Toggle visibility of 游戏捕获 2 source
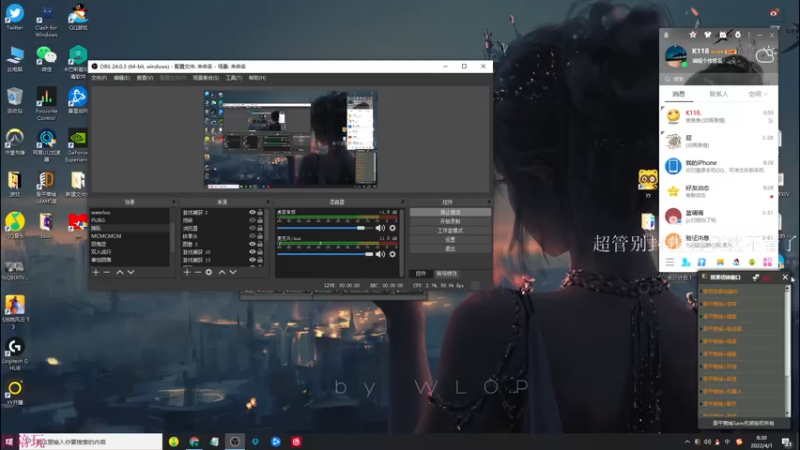The height and width of the screenshot is (450, 800). pos(252,212)
